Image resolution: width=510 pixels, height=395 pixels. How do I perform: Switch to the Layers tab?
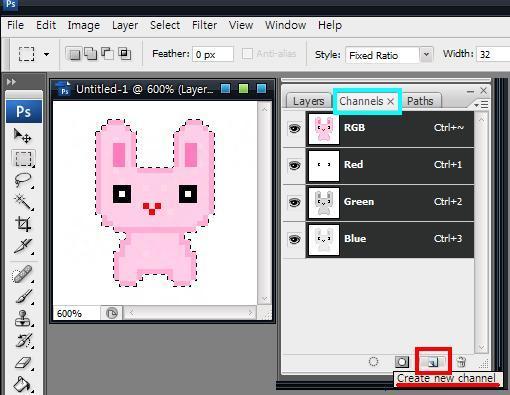point(308,101)
